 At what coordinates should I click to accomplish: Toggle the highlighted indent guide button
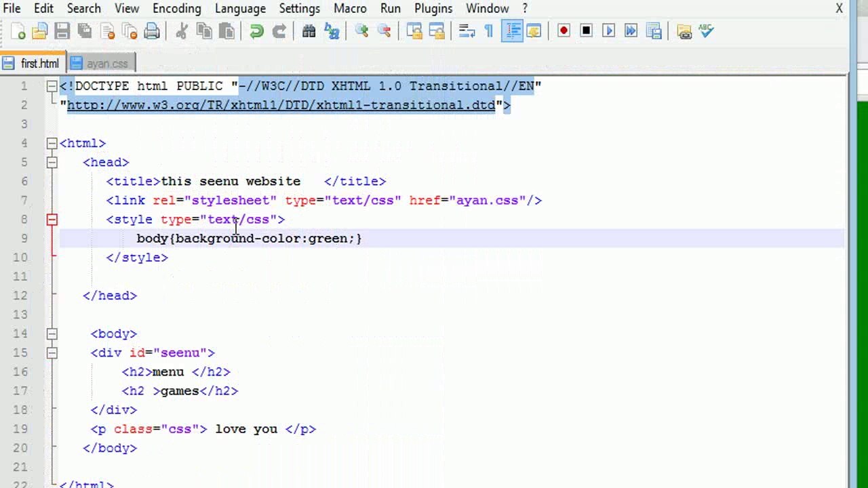[x=512, y=31]
